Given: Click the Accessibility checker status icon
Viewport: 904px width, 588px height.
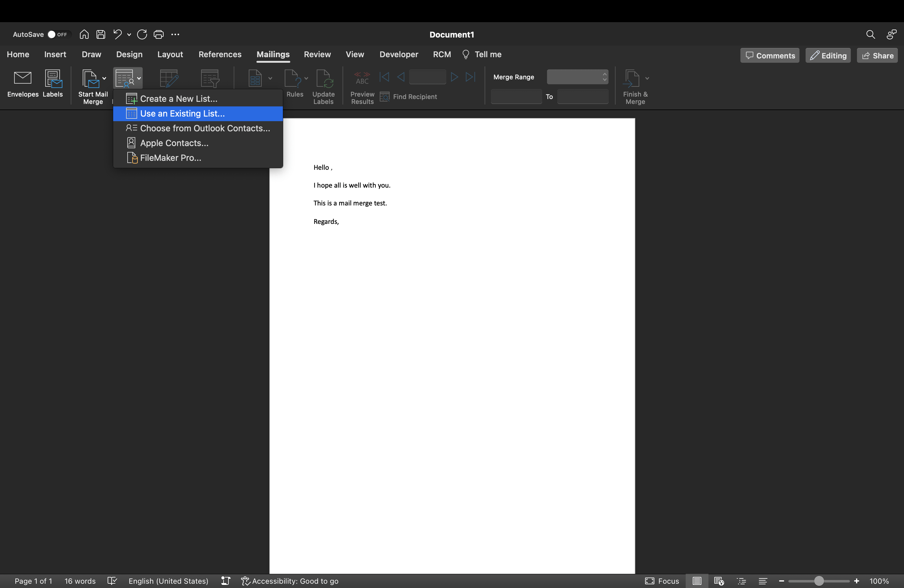Looking at the screenshot, I should 245,581.
